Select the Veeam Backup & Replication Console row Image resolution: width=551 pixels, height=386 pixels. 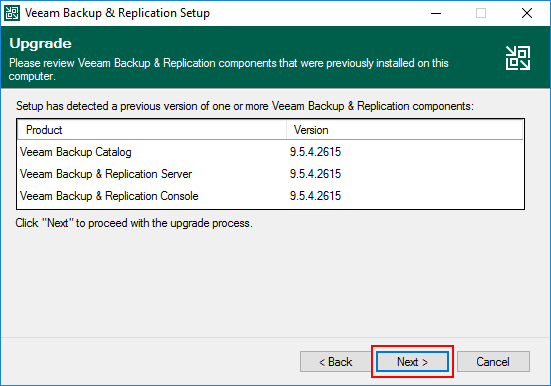click(270, 196)
